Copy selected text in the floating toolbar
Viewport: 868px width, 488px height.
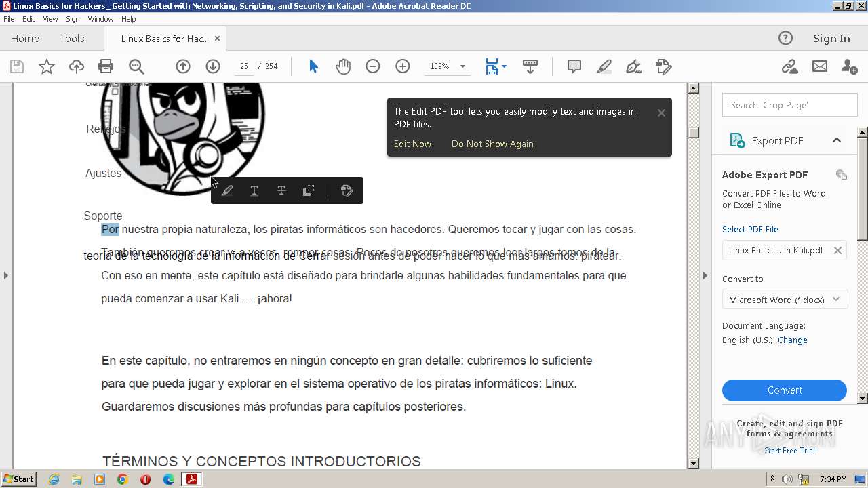pyautogui.click(x=308, y=190)
